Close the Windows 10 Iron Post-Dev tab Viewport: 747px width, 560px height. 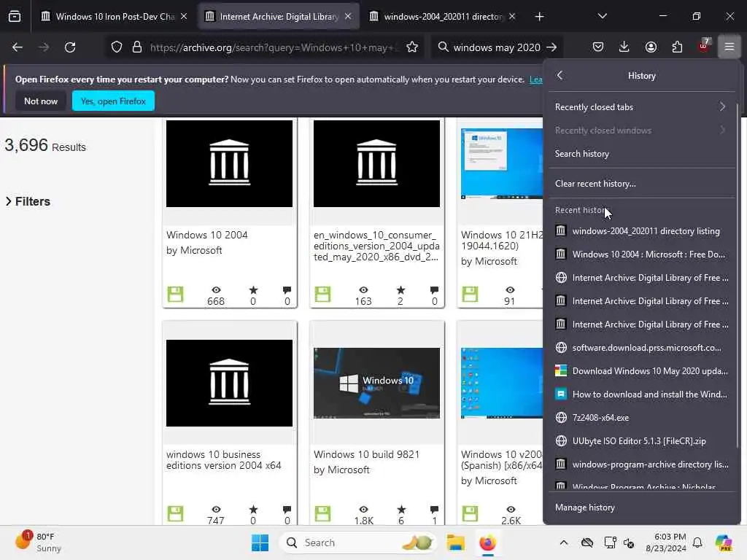click(x=184, y=17)
